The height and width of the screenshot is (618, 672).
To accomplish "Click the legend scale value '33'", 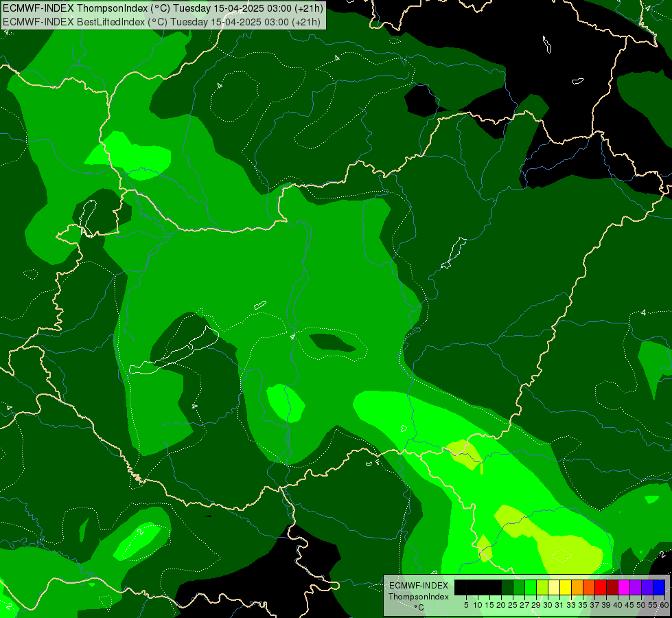I will click(571, 605).
